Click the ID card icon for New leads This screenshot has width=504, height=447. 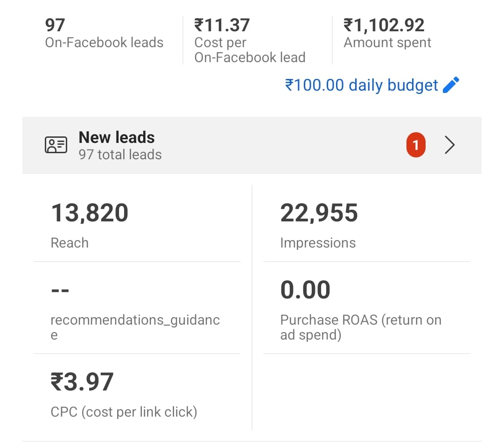pyautogui.click(x=56, y=145)
